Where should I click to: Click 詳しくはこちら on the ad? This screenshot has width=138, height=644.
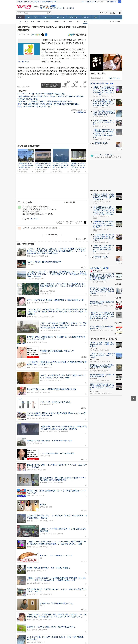tap(115, 78)
